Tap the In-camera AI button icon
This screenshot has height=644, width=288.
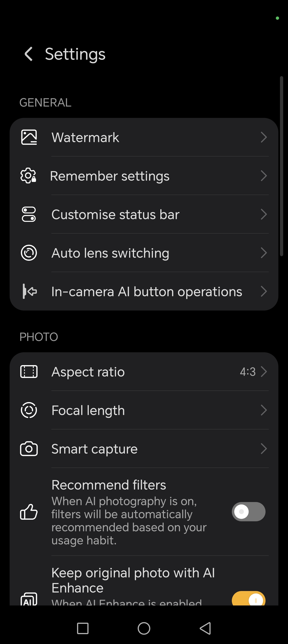click(x=30, y=291)
